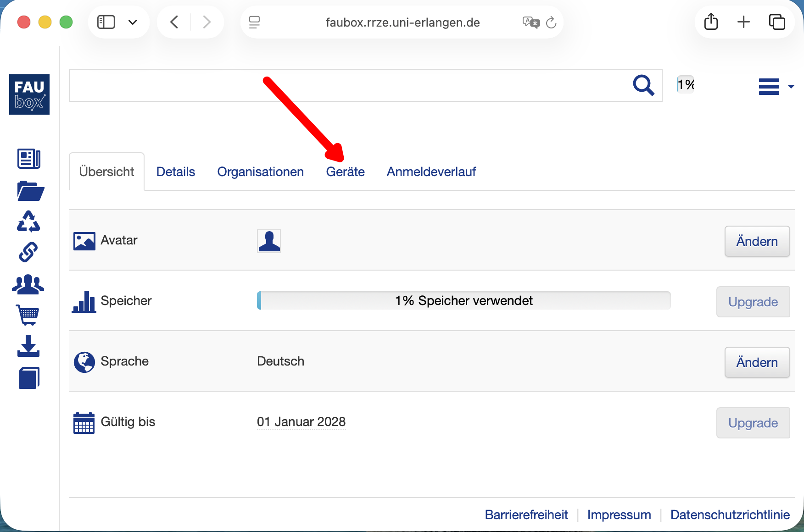Switch to the Geräte tab

(345, 172)
